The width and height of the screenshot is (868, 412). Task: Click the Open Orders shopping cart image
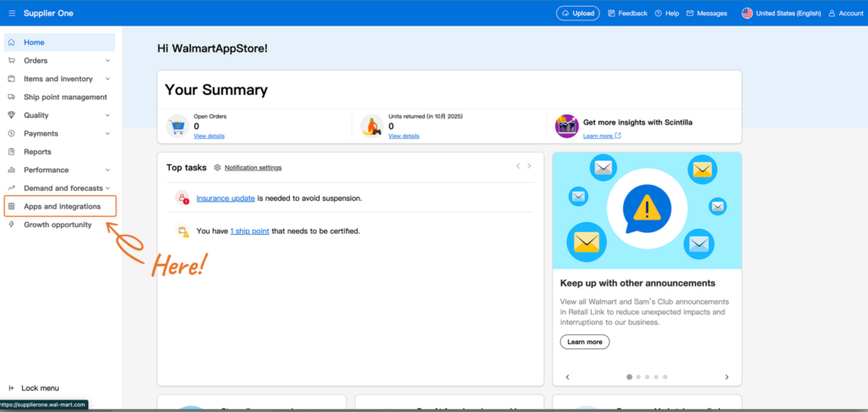pyautogui.click(x=177, y=125)
